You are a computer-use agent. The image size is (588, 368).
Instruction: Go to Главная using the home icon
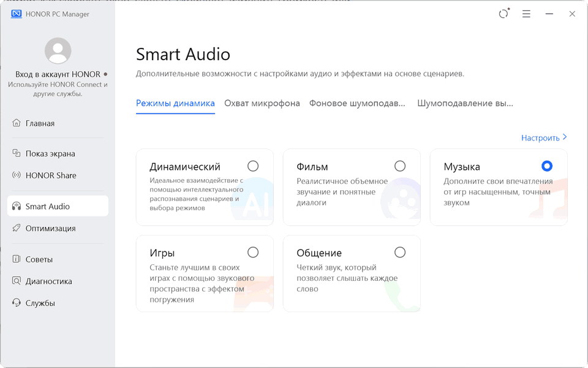[16, 123]
